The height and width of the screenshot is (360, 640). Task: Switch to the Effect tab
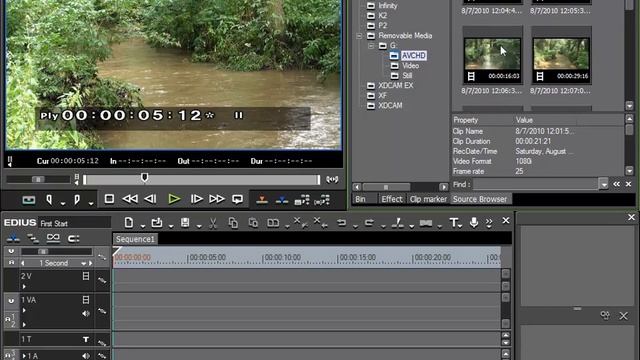pos(392,199)
